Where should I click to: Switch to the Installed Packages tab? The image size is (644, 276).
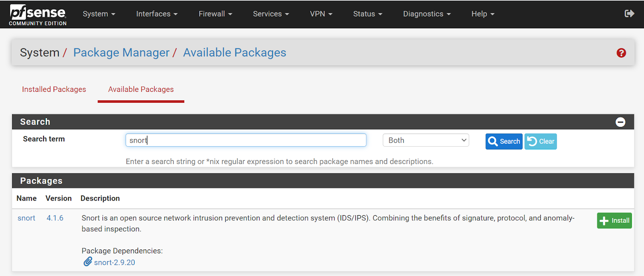pos(54,89)
